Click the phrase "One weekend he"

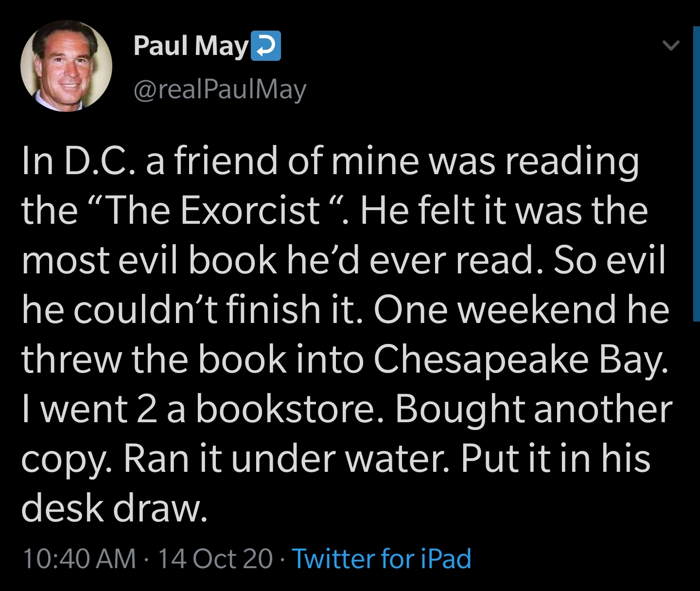521,310
